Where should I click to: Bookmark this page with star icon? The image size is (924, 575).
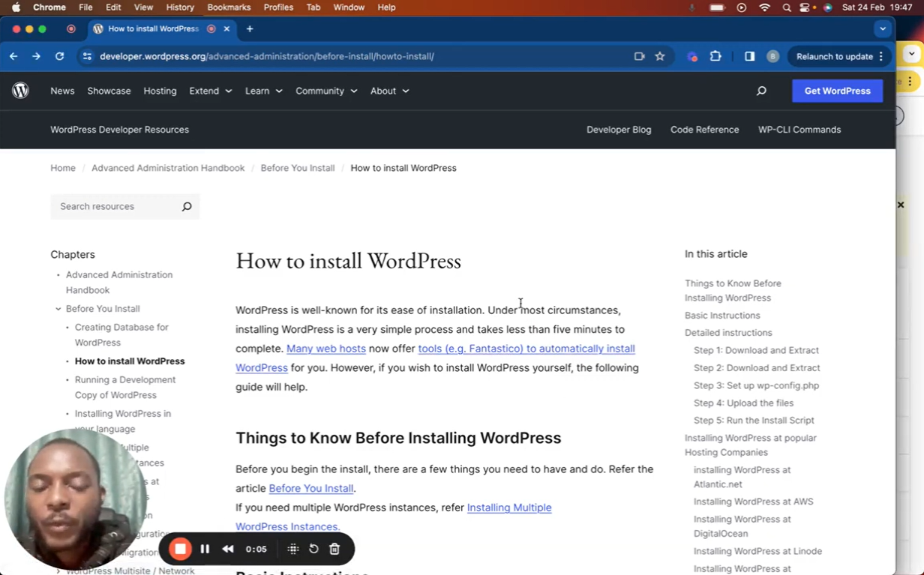click(660, 56)
